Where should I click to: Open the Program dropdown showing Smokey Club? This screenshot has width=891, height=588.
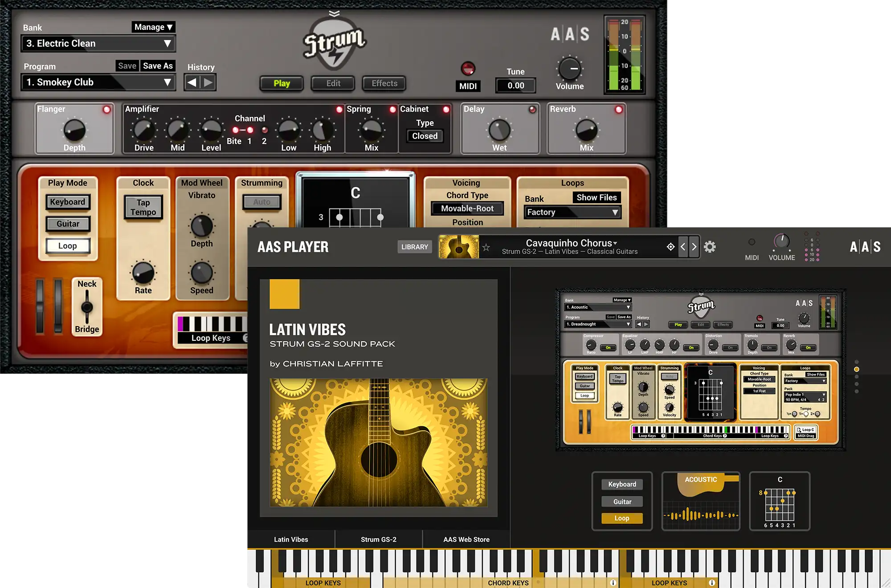point(98,82)
